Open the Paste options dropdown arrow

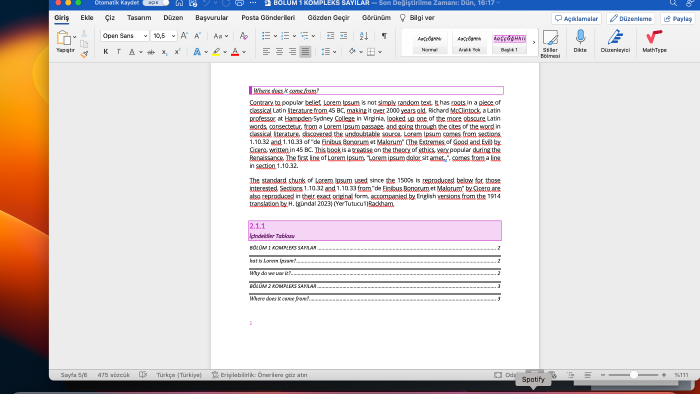(75, 37)
